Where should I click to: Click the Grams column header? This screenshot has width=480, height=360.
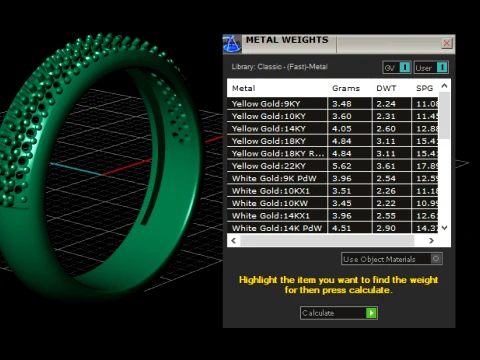coord(346,88)
